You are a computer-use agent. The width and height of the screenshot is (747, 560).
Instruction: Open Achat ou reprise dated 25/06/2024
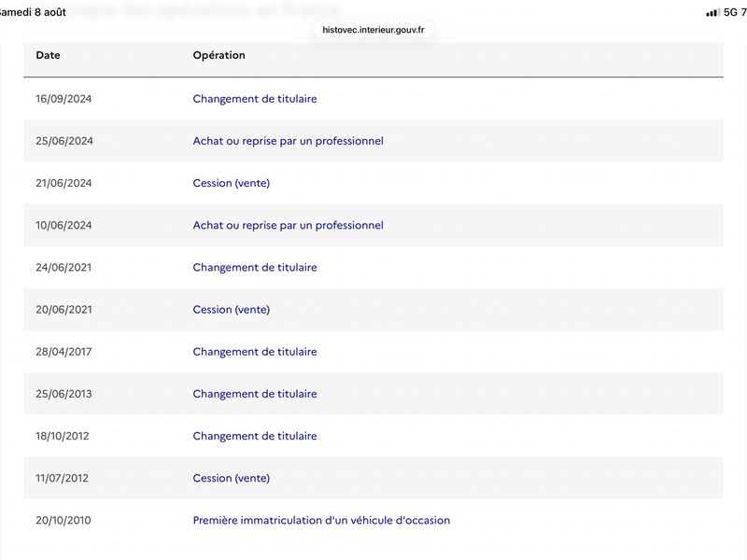(288, 141)
